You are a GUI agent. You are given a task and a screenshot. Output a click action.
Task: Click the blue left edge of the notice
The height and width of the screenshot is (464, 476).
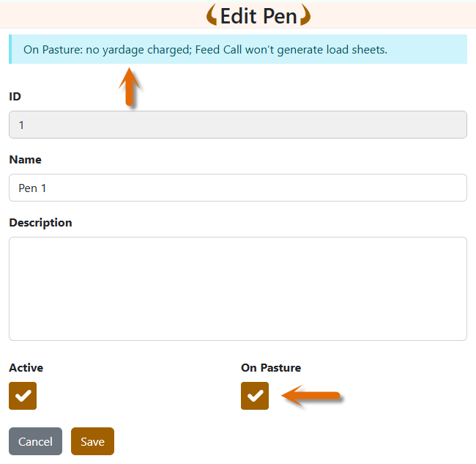(x=10, y=50)
